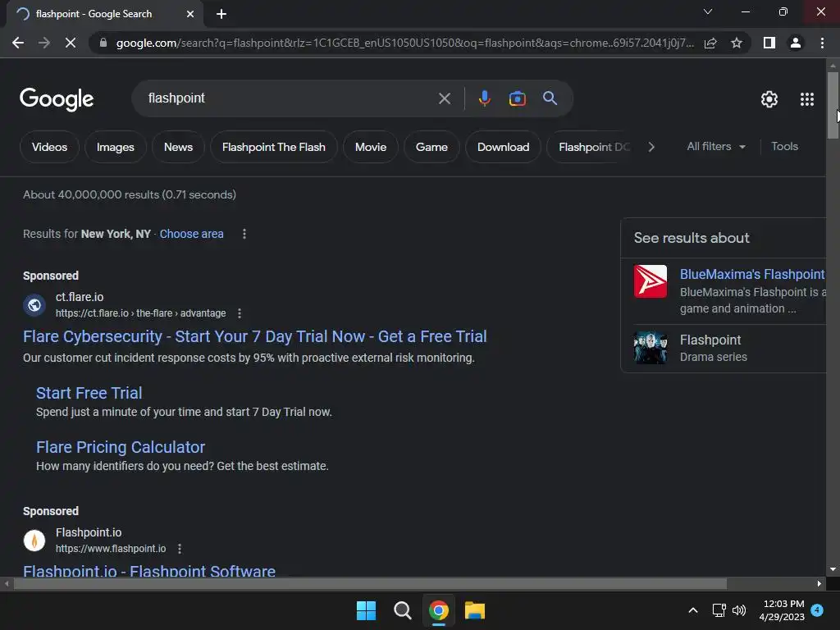This screenshot has width=840, height=630.
Task: Click the Chrome taskbar icon
Action: point(439,610)
